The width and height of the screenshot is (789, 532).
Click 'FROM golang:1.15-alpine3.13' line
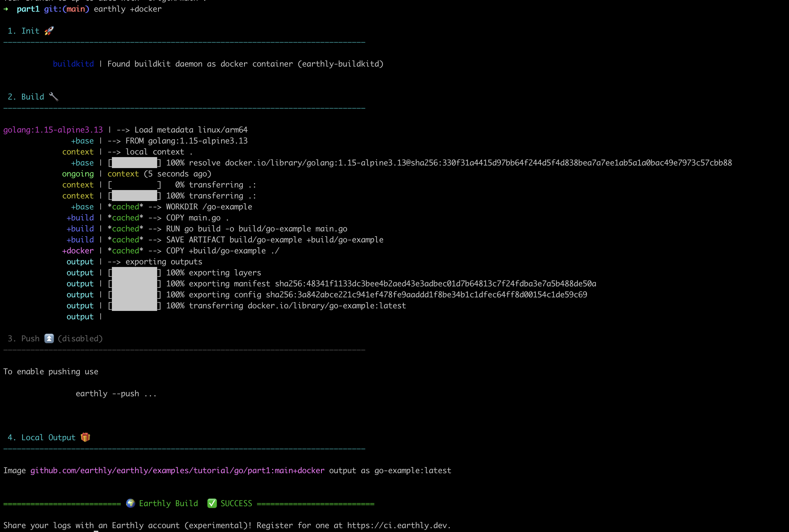(178, 141)
